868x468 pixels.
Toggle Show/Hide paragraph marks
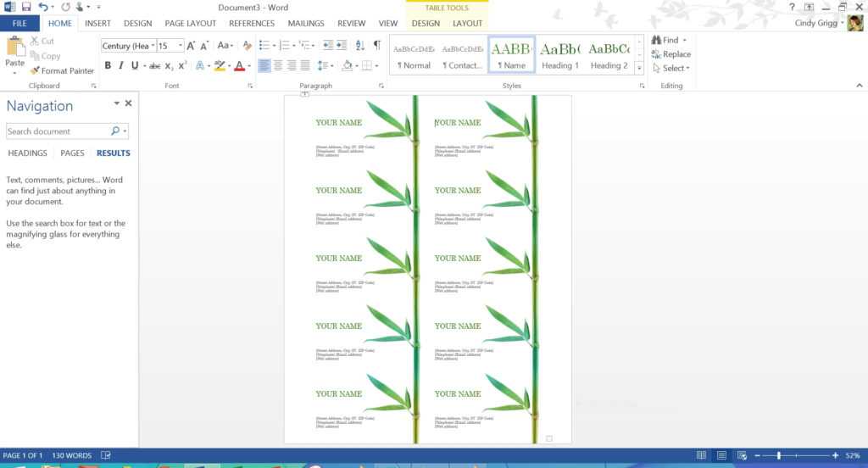[376, 46]
